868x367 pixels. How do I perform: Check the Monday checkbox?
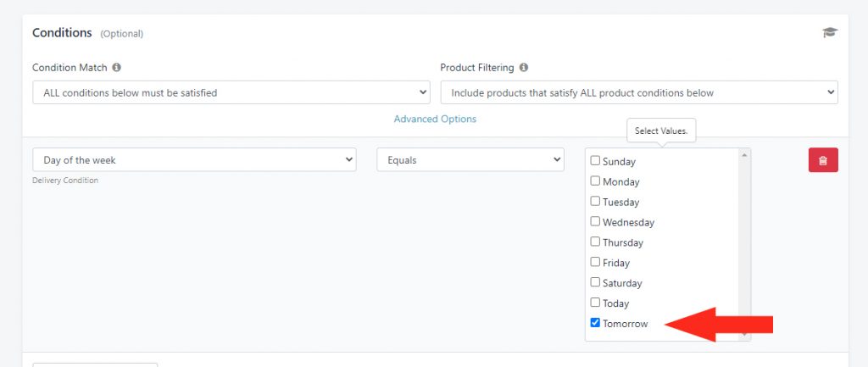(x=595, y=181)
